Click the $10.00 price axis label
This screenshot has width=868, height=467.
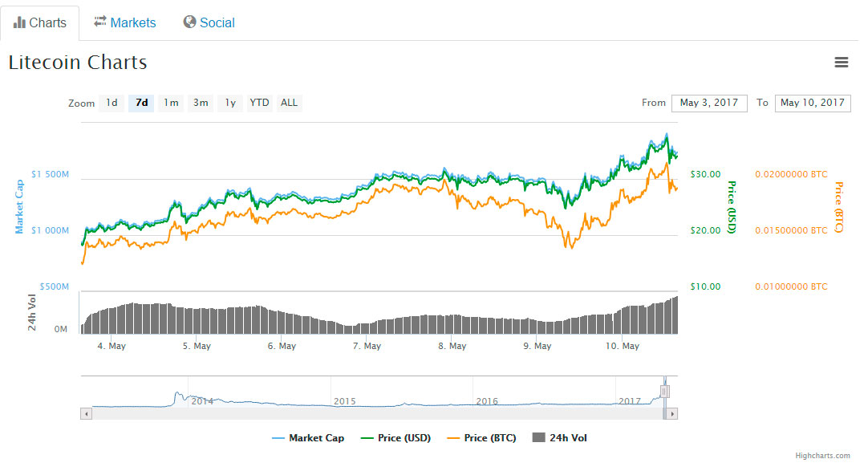coord(705,286)
